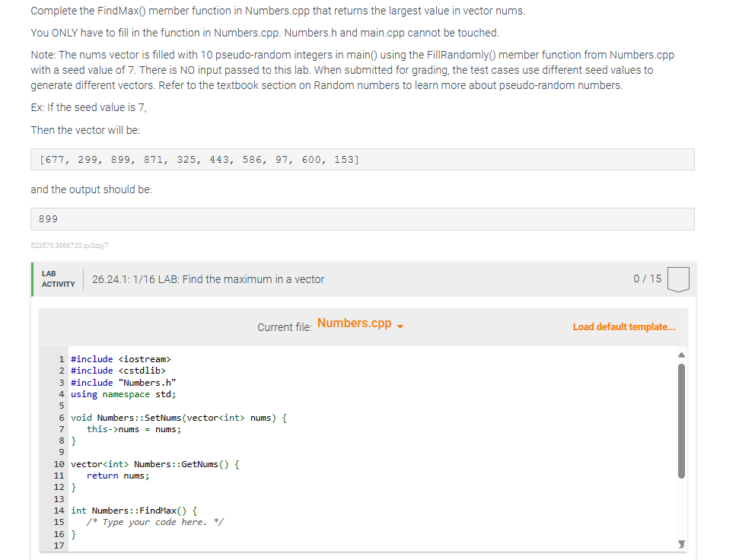The height and width of the screenshot is (560, 739).
Task: Click the Load default template link
Action: 623,326
